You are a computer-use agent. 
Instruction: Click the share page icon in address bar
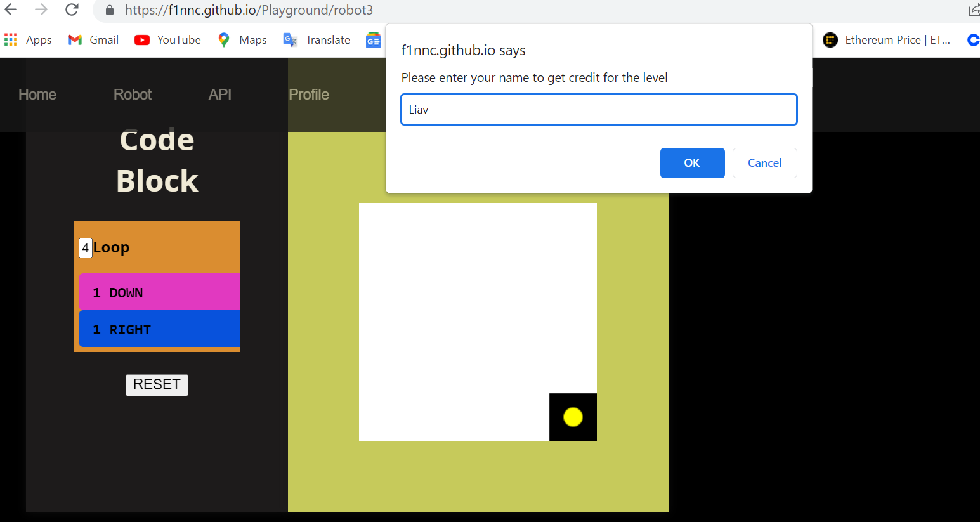click(x=974, y=10)
